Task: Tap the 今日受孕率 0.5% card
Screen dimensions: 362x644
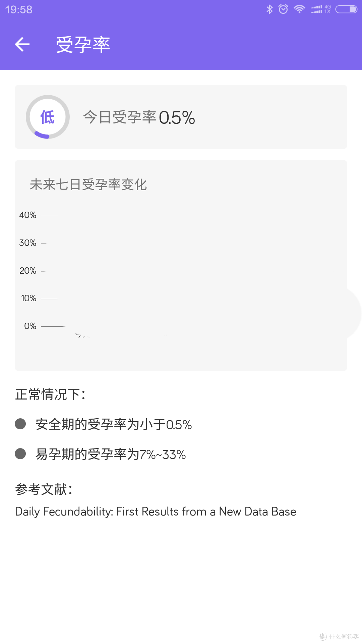Action: pos(181,117)
